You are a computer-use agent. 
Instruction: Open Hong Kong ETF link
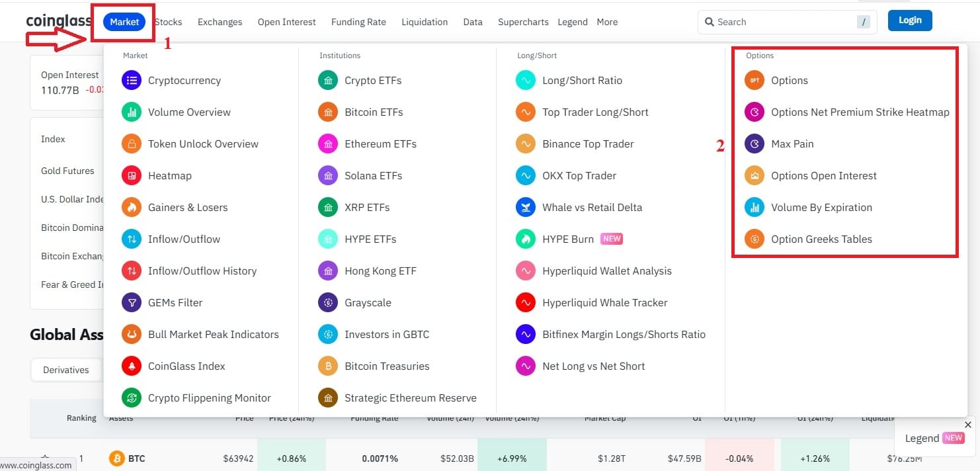(380, 271)
